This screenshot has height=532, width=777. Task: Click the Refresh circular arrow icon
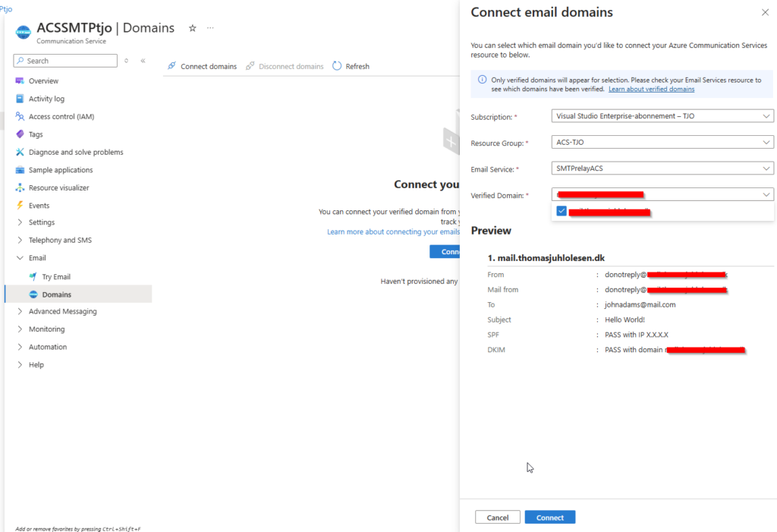click(x=337, y=65)
